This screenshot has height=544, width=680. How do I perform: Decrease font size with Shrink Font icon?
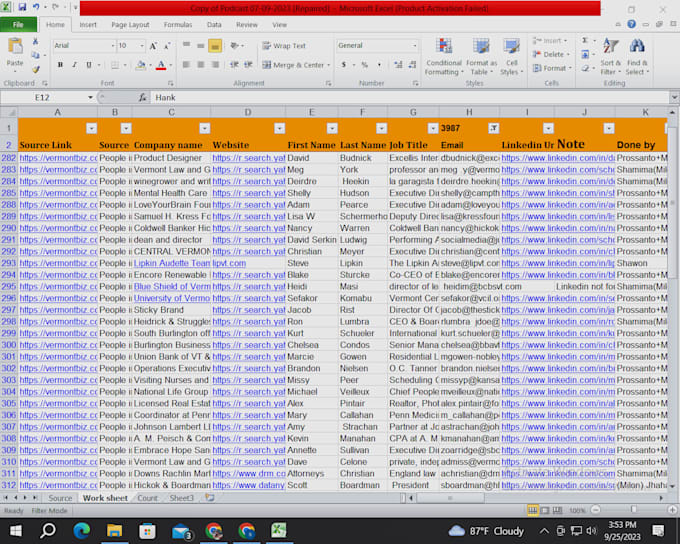(x=167, y=46)
